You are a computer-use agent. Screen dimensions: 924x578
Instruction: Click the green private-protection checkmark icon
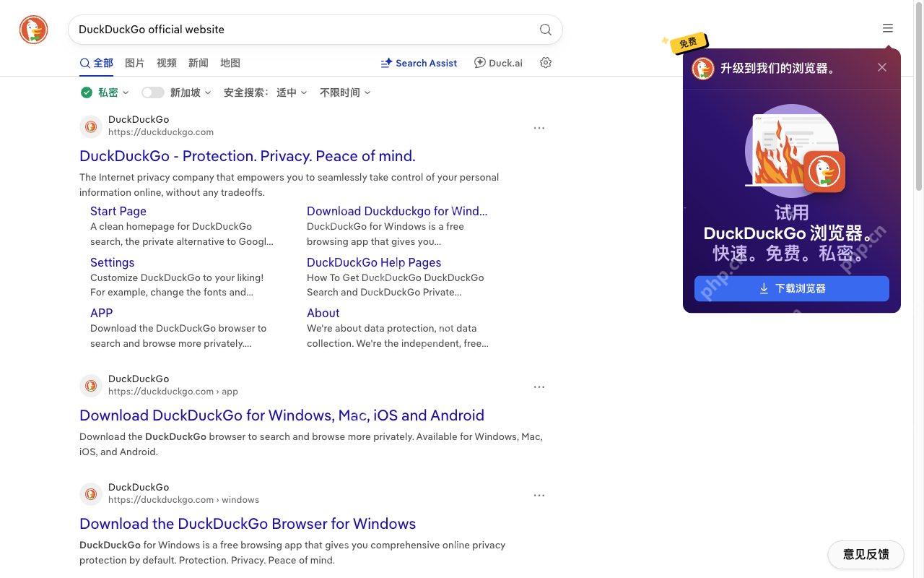coord(87,92)
